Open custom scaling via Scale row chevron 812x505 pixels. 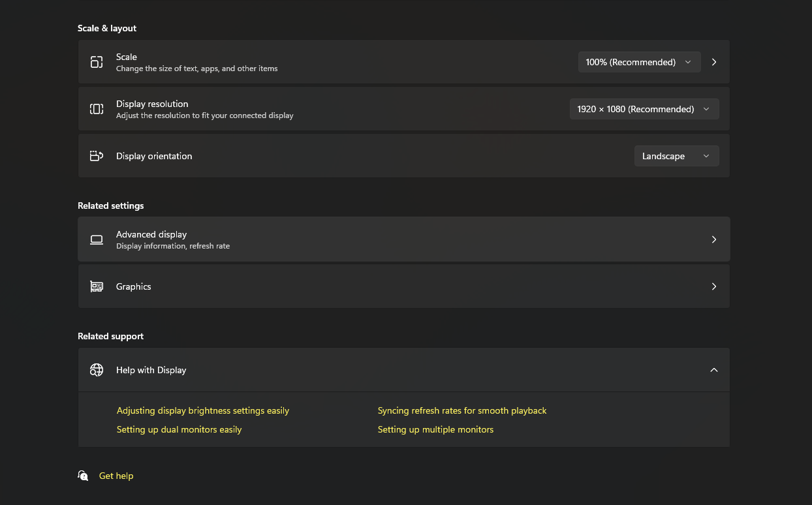pyautogui.click(x=714, y=62)
